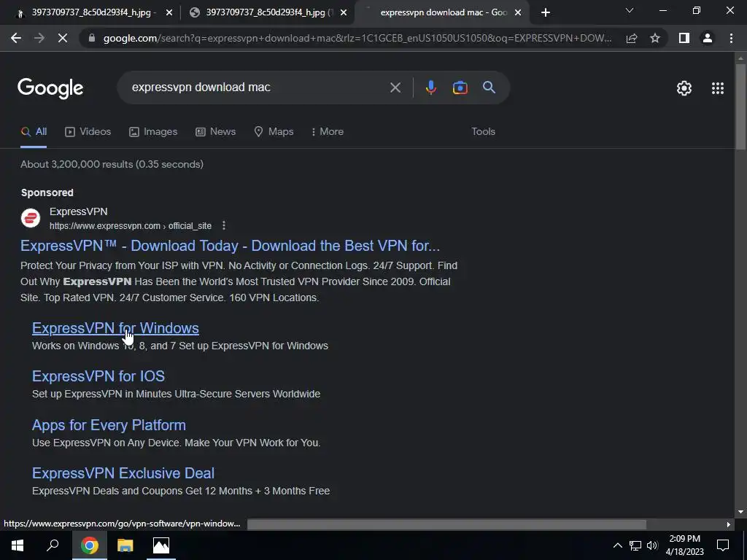Screen dimensions: 747x560
Task: Open ad options next to official_site
Action: pos(224,226)
